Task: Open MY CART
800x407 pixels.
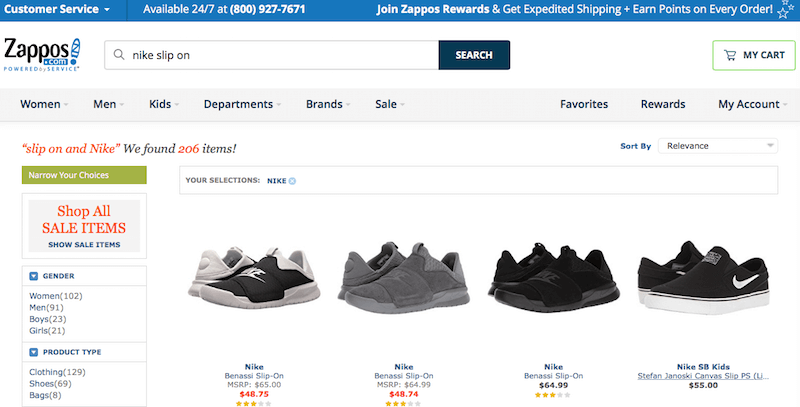Action: point(754,55)
